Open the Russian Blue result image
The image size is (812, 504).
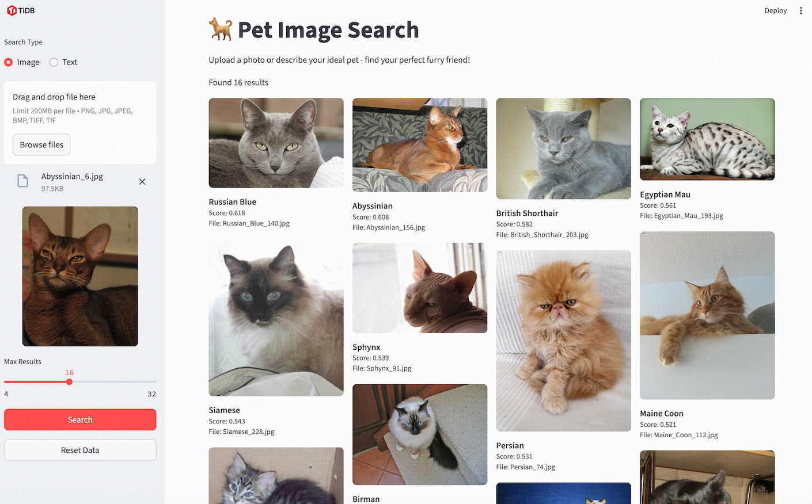click(x=276, y=143)
